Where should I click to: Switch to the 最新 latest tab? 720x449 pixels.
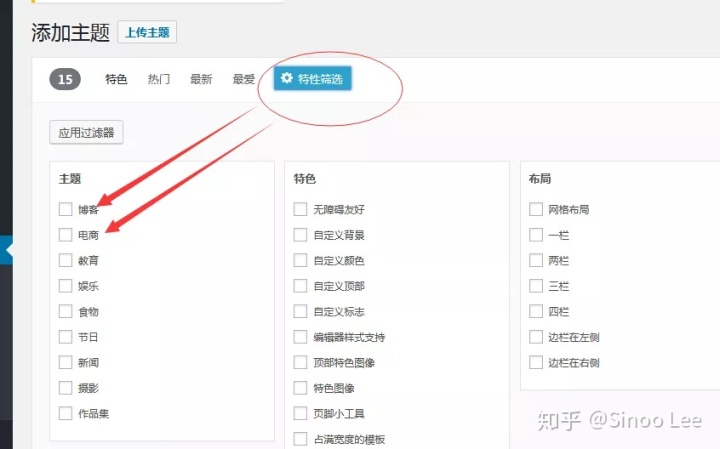point(201,79)
